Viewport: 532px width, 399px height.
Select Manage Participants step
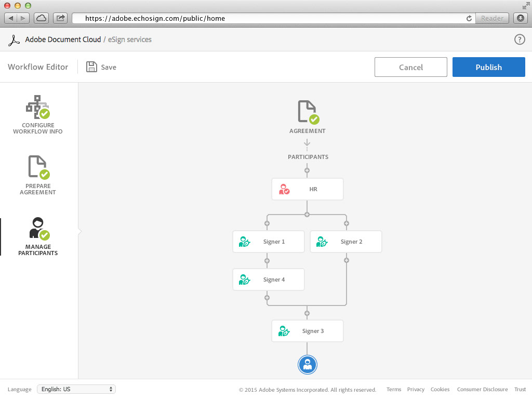38,236
